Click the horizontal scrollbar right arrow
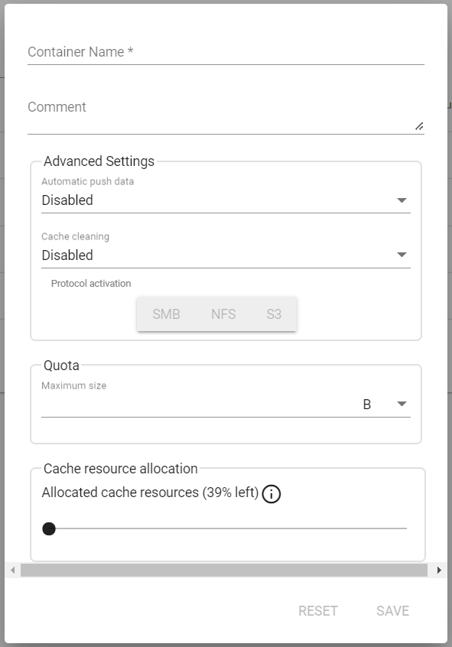 (x=439, y=570)
